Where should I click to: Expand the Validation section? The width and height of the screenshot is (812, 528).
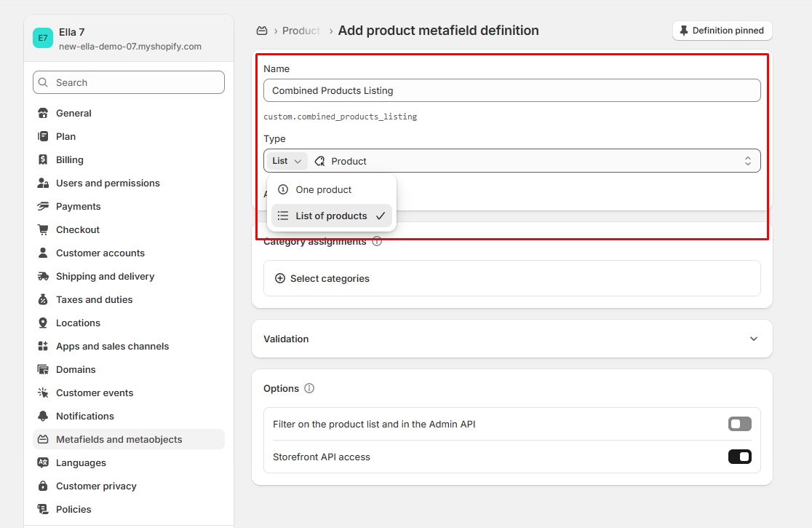[753, 339]
